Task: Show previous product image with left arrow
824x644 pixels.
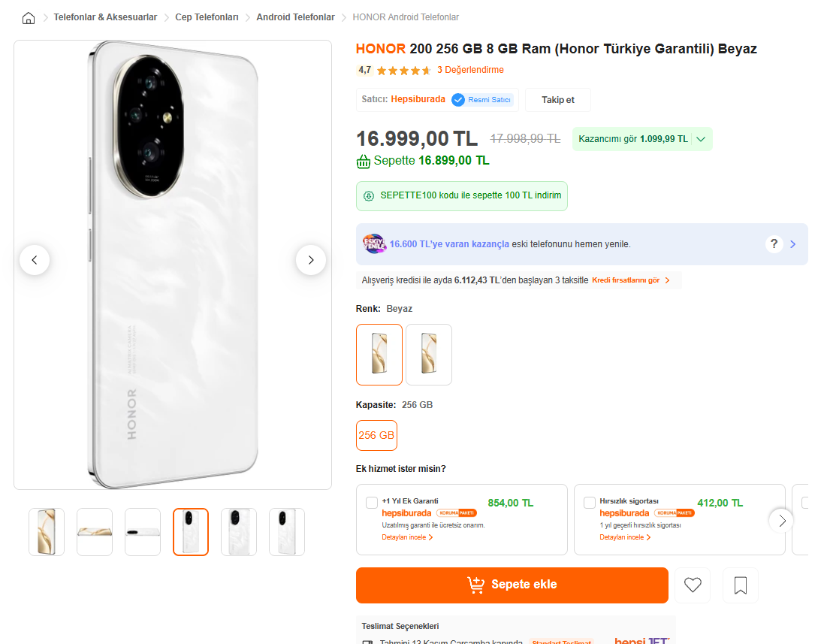Action: (35, 260)
